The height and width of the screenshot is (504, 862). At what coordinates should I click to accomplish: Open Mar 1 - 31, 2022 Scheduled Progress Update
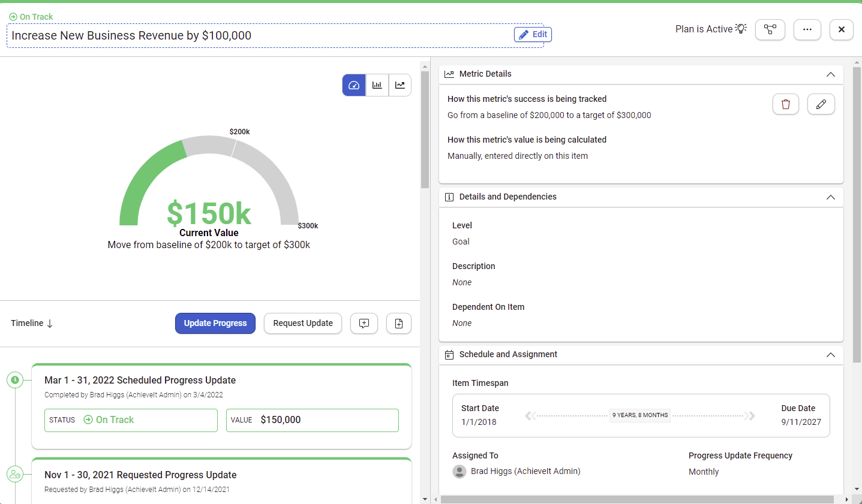tap(140, 381)
